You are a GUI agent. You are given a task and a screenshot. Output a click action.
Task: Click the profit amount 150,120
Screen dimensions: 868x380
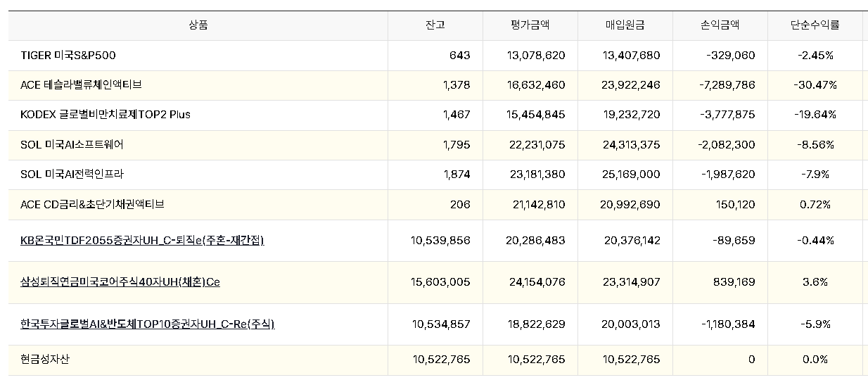click(735, 204)
